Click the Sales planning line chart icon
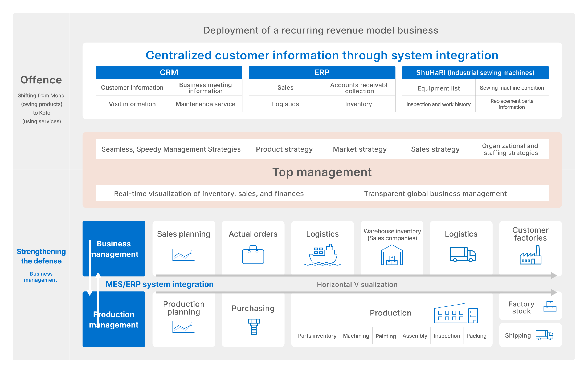 click(x=183, y=255)
